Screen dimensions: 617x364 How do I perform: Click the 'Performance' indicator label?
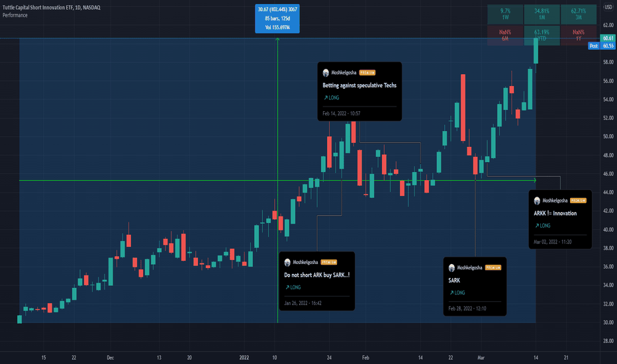(15, 15)
